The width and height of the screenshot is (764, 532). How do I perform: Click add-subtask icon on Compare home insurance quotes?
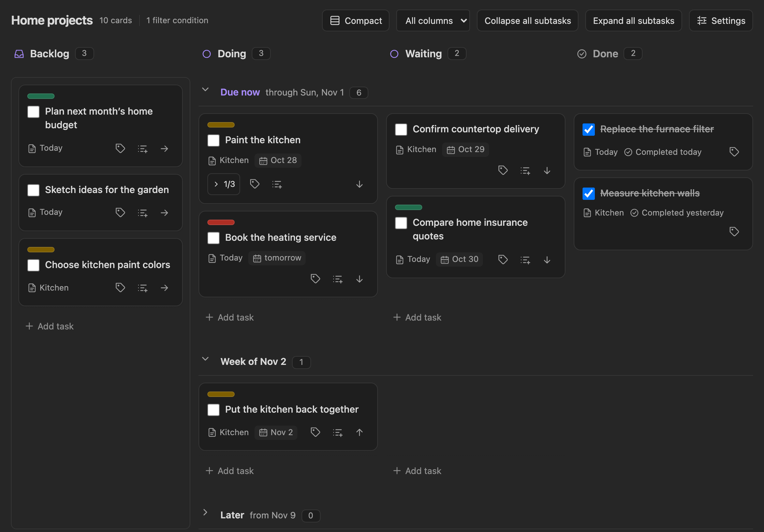(525, 260)
